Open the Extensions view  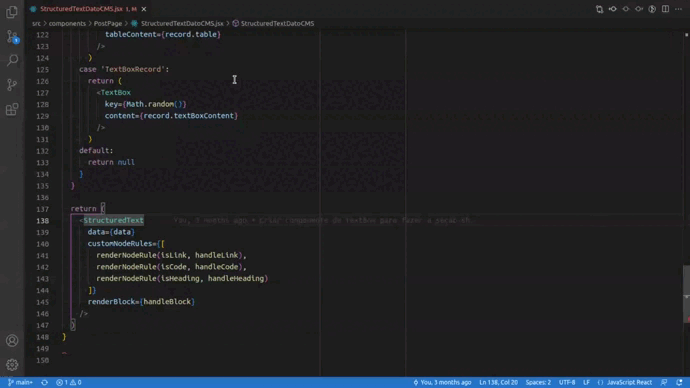[12, 109]
